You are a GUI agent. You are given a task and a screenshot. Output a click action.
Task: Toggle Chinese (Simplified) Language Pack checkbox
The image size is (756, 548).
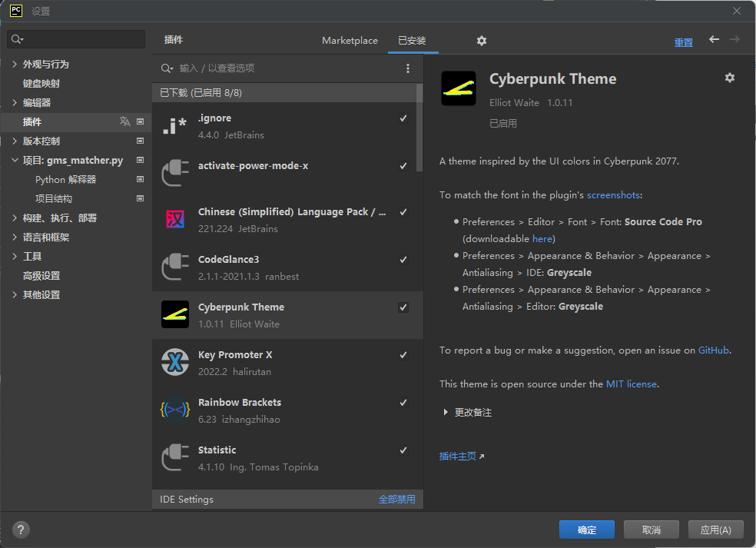tap(403, 212)
